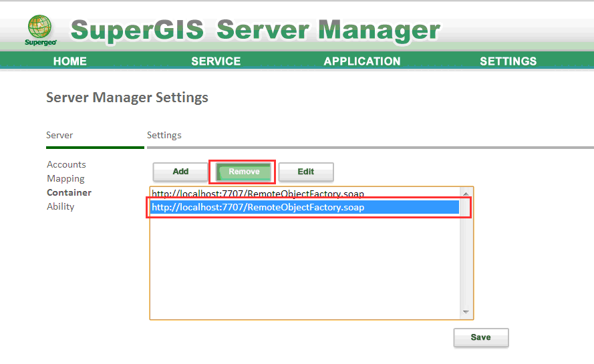Select the Container settings section

pos(69,192)
